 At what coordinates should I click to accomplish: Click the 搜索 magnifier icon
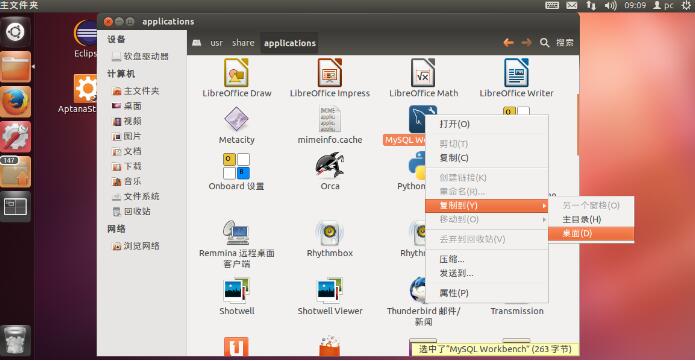(x=544, y=43)
